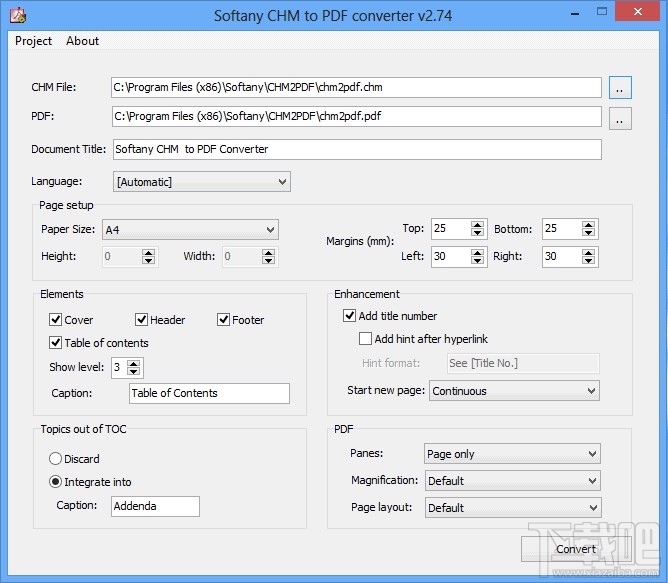Minimize the converter window
The height and width of the screenshot is (583, 668).
click(x=575, y=13)
